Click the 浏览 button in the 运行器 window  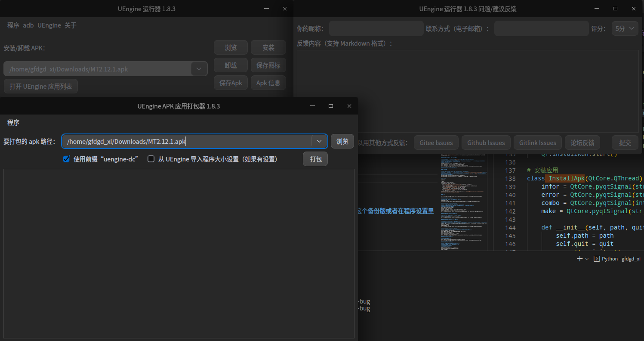coord(231,47)
